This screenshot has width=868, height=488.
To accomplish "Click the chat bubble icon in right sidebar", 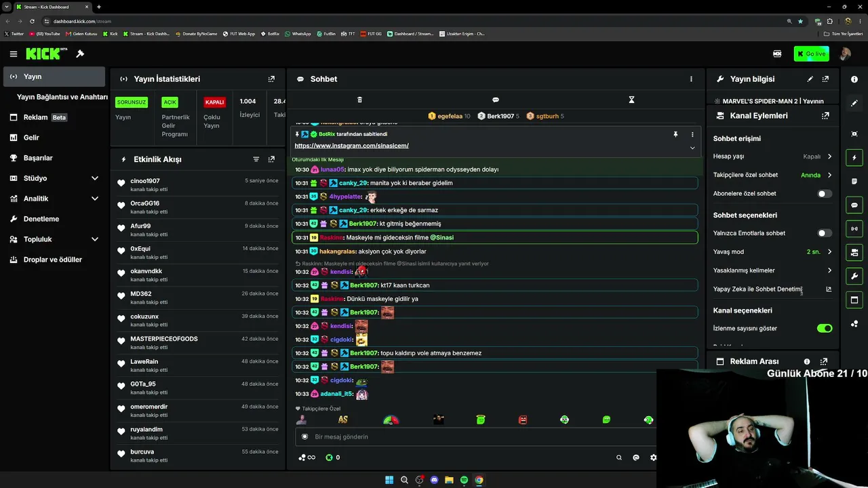I will pyautogui.click(x=854, y=205).
